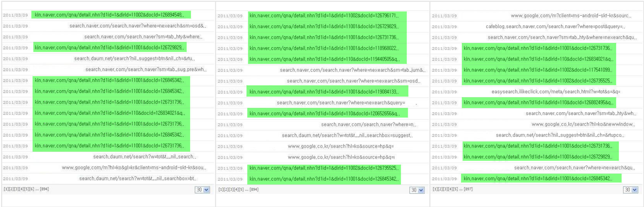Go to page [3] in middle panel
This screenshot has width=644, height=207.
(x=231, y=189)
